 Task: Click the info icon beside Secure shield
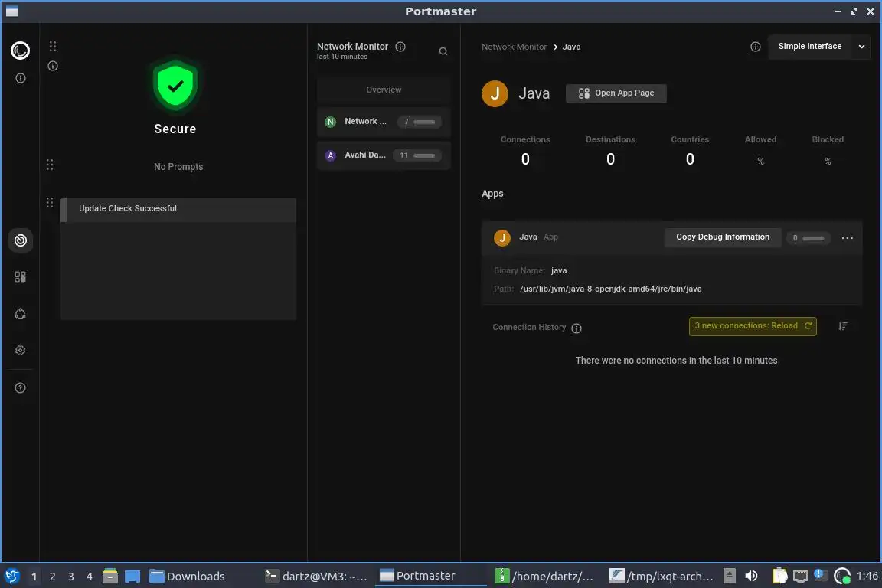53,66
